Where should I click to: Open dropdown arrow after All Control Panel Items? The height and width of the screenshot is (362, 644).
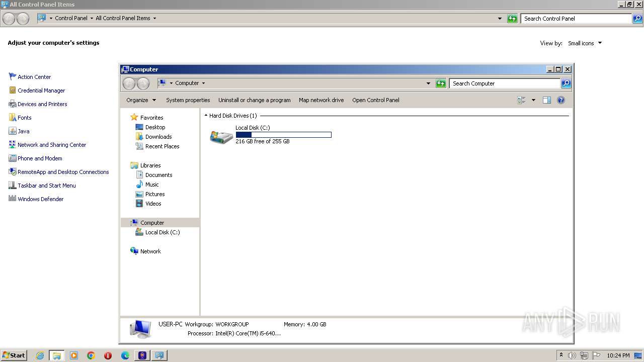(x=154, y=18)
